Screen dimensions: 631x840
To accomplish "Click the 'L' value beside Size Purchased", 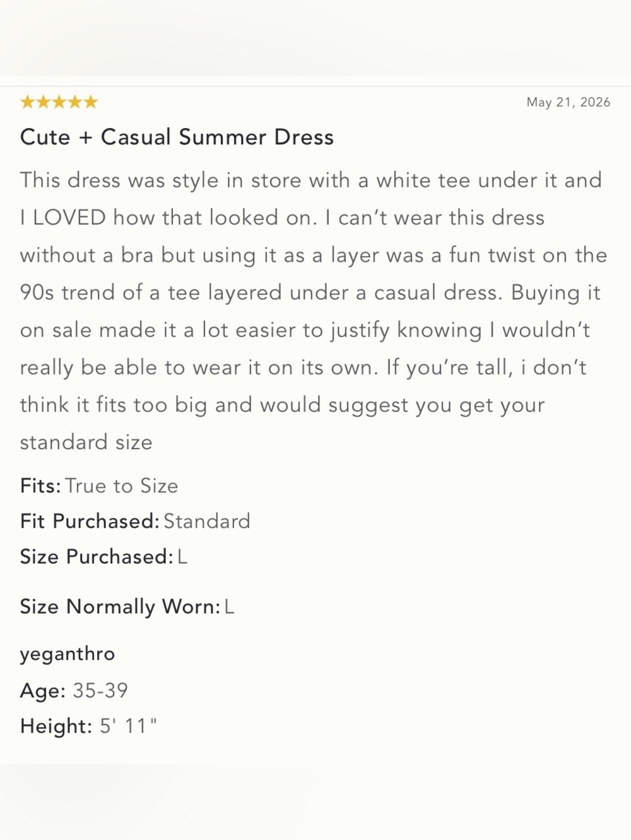I will (182, 556).
